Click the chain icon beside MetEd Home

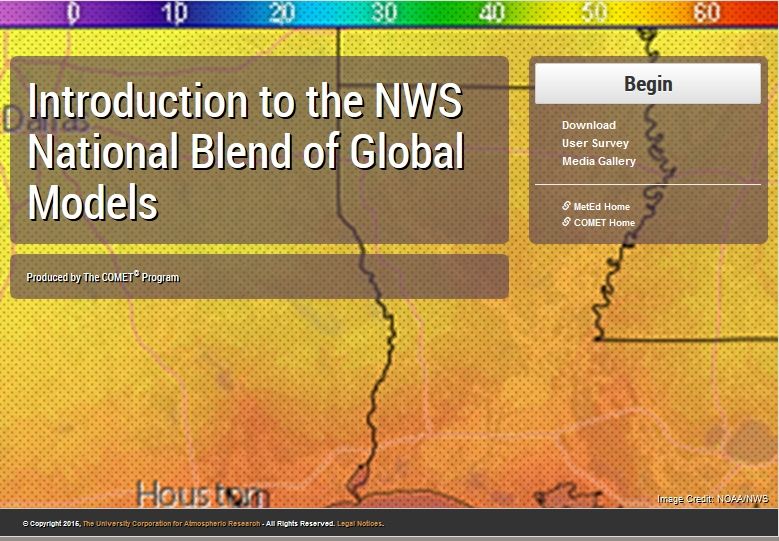point(566,206)
